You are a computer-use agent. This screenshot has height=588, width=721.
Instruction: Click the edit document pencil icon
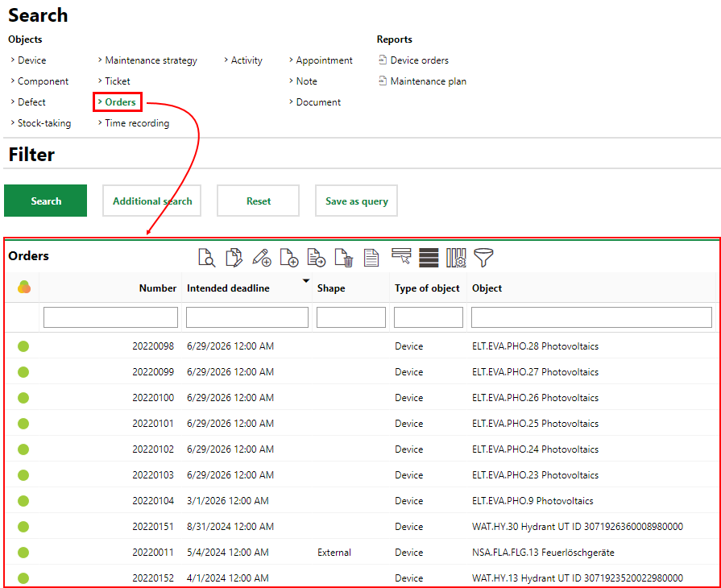tap(234, 258)
